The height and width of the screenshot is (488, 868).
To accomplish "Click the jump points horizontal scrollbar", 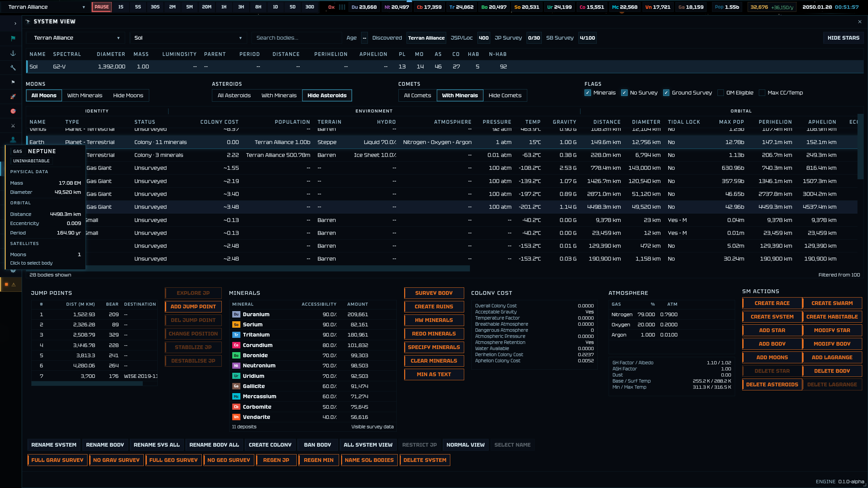I will (x=87, y=384).
